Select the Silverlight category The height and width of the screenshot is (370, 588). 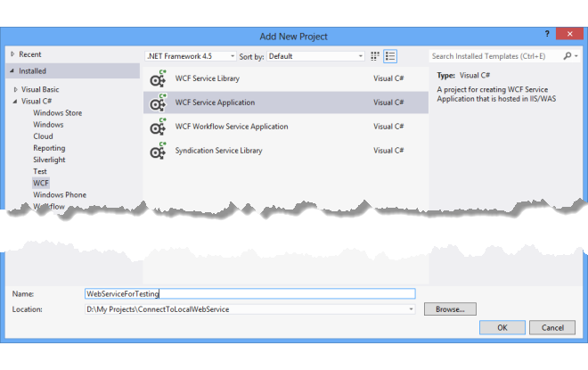click(x=49, y=160)
